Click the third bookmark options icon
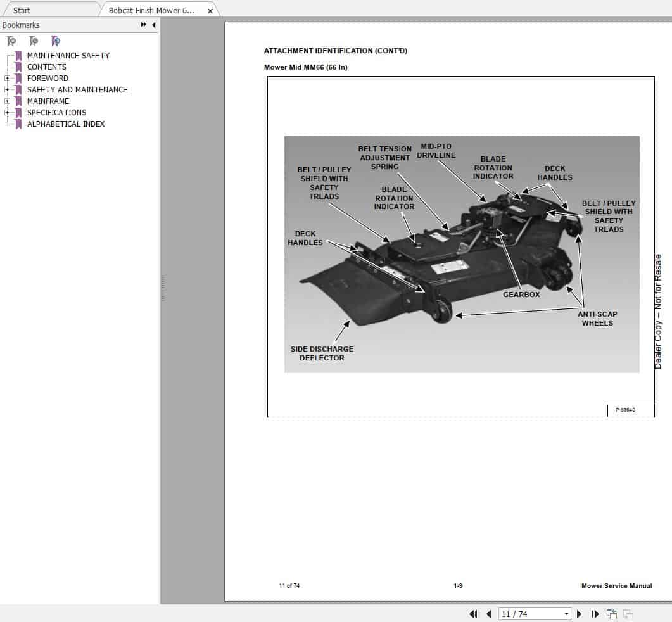 (55, 41)
